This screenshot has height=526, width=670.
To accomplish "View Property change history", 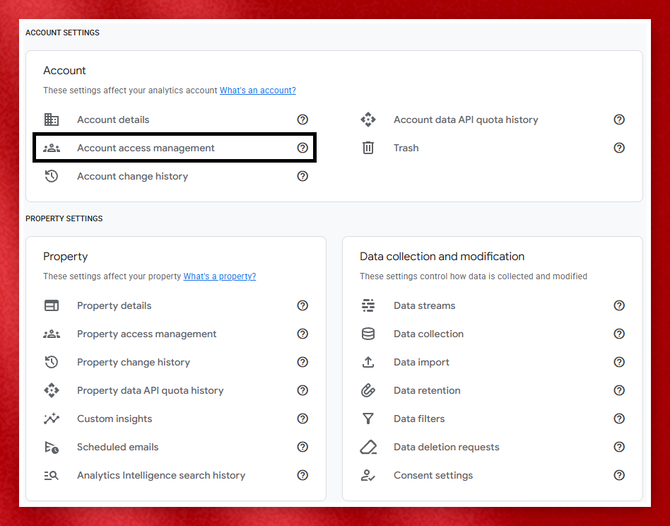I will pyautogui.click(x=133, y=362).
